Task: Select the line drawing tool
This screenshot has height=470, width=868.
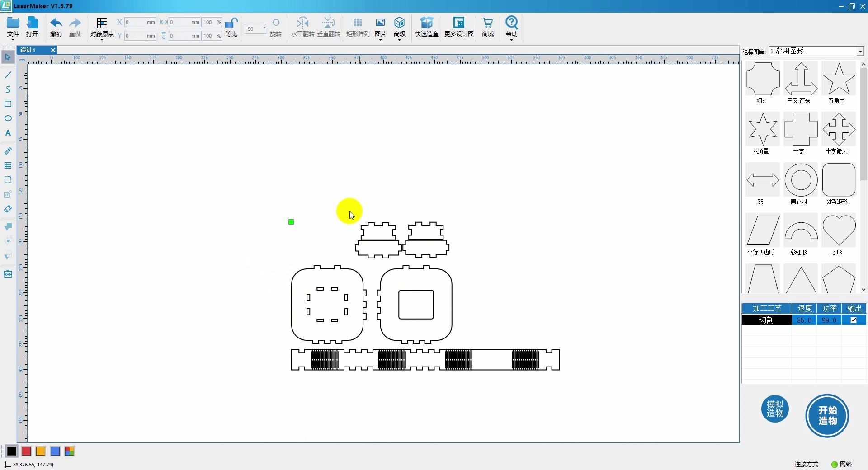Action: 8,75
